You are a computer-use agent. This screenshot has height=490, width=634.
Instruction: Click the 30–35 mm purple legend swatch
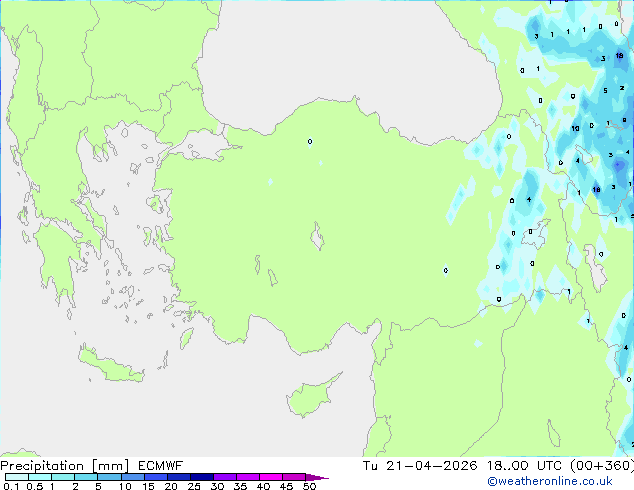coord(225,477)
